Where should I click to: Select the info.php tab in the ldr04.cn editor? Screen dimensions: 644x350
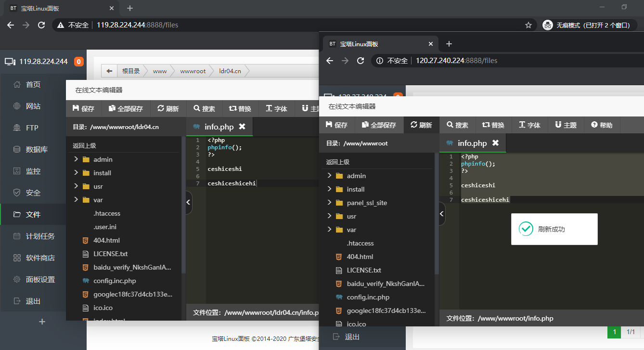219,127
